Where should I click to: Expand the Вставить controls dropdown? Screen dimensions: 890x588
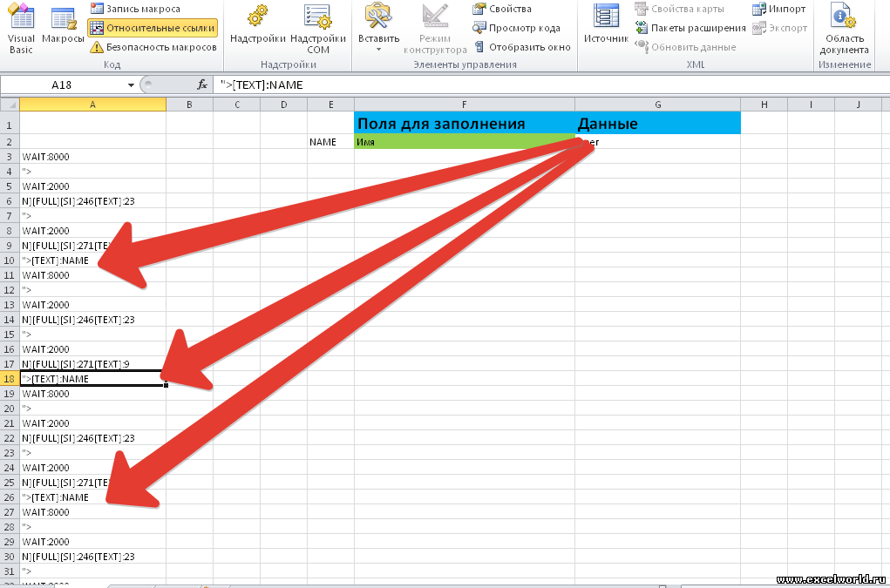(x=378, y=49)
